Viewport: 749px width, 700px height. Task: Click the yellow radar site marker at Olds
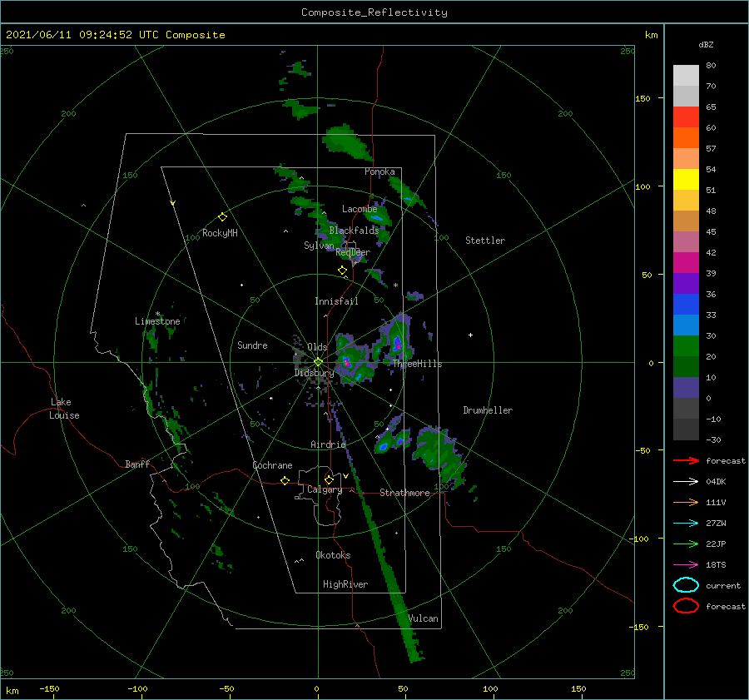[318, 362]
